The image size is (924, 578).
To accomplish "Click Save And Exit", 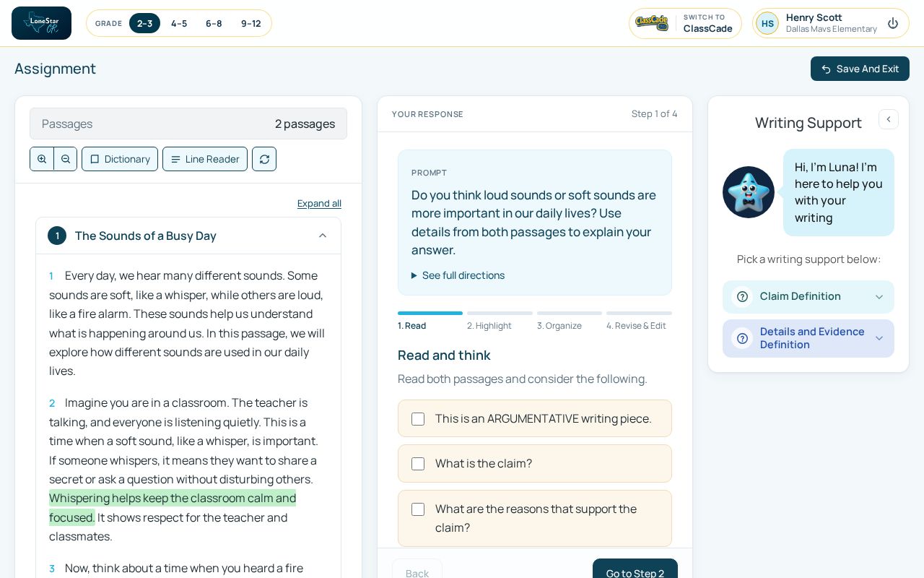I will click(860, 69).
